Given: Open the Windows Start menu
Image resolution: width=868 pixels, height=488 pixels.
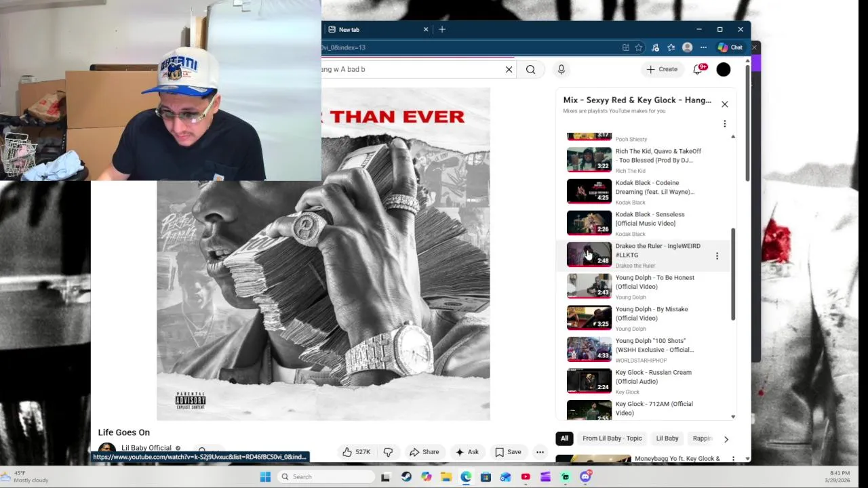Looking at the screenshot, I should [265, 476].
